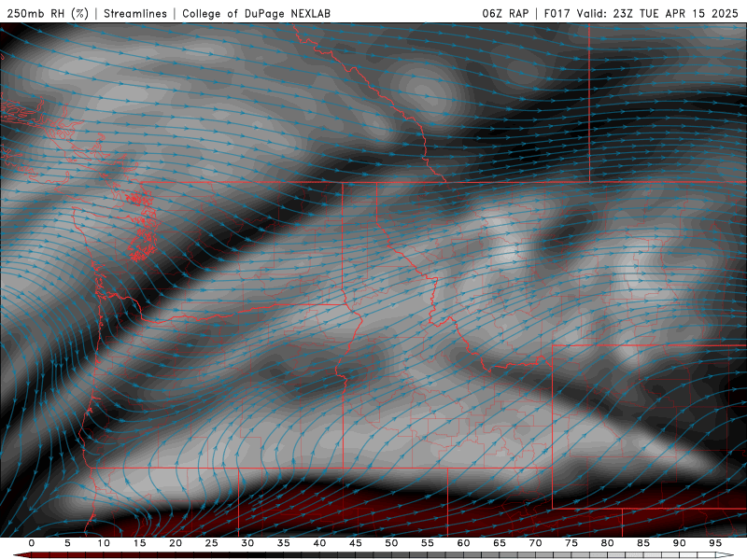The width and height of the screenshot is (747, 560).
Task: Click the colorbar label "90"
Action: [679, 543]
